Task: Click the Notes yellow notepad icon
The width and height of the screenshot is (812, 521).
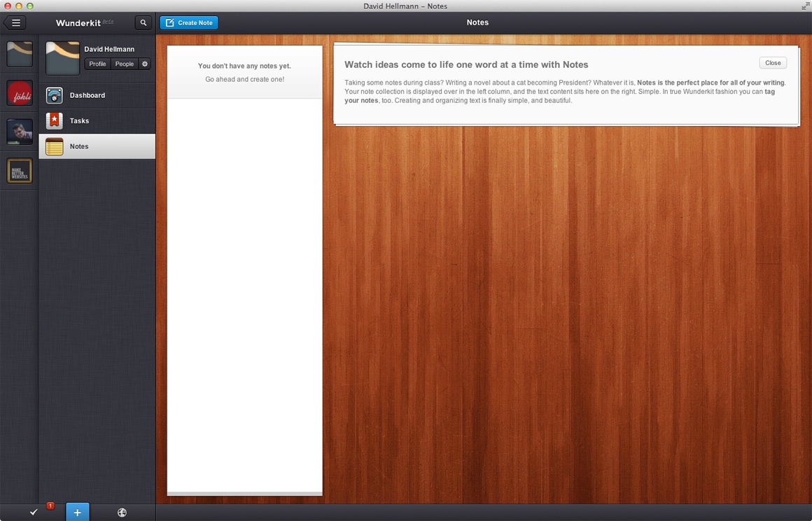Action: point(55,146)
